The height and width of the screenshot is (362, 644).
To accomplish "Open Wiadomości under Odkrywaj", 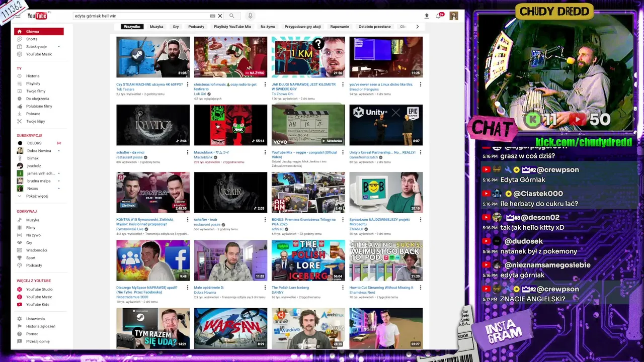I will 39,250.
